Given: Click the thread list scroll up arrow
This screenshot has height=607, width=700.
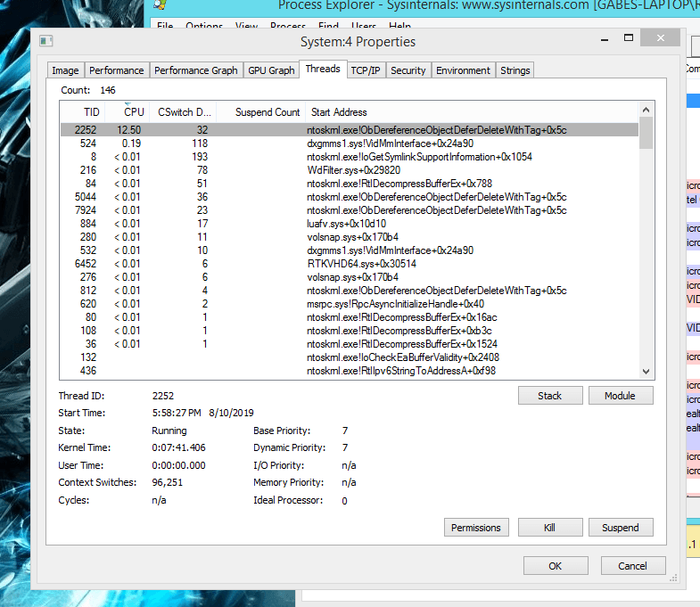Looking at the screenshot, I should 646,110.
